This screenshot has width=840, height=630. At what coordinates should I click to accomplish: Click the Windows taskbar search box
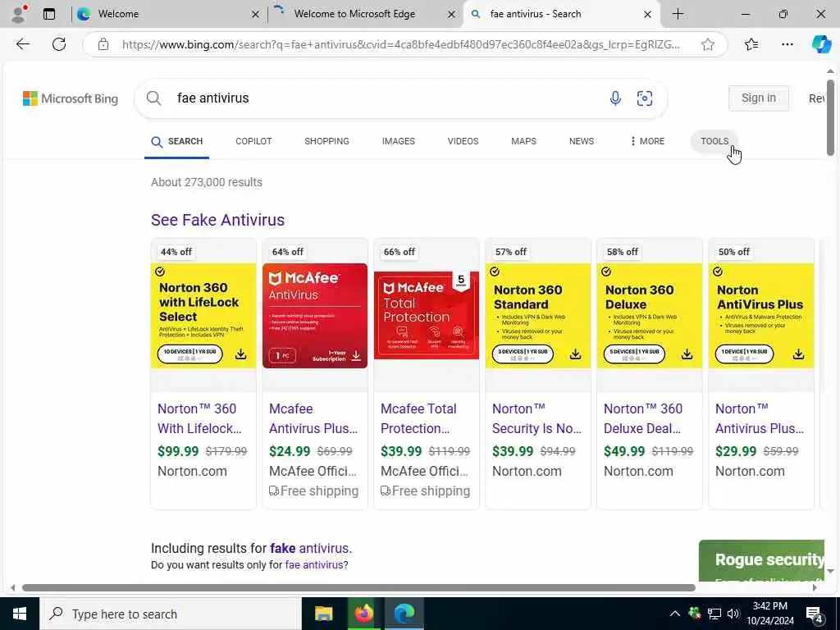pyautogui.click(x=171, y=614)
